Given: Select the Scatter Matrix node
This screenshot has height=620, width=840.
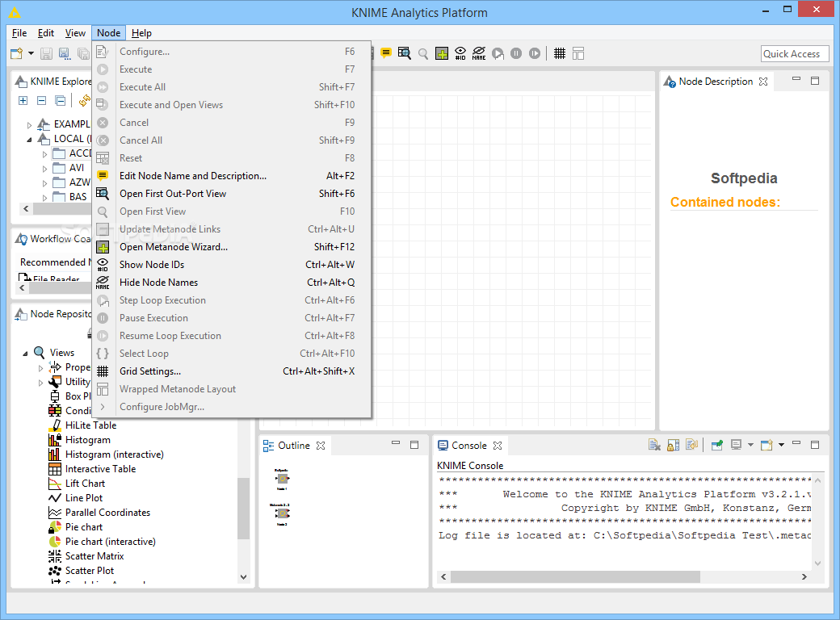Looking at the screenshot, I should coord(94,555).
